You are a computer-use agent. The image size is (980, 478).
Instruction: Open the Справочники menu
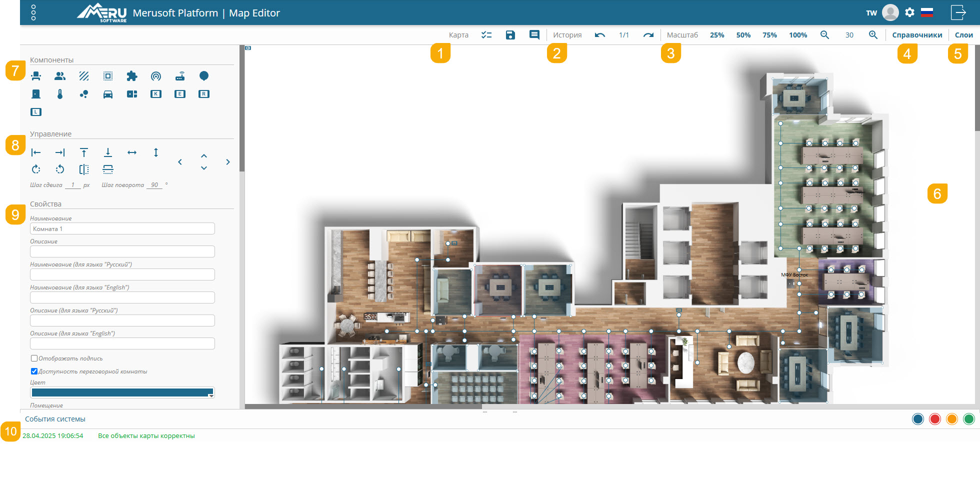(x=917, y=35)
